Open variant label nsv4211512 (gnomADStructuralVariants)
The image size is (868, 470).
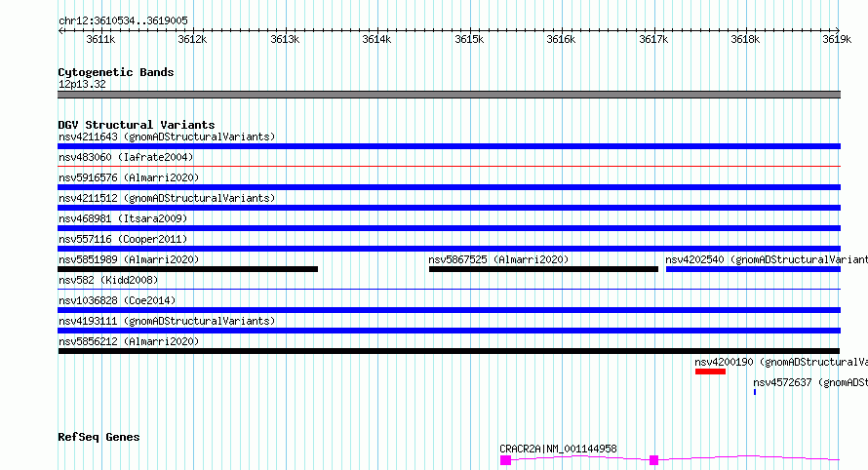click(x=167, y=198)
